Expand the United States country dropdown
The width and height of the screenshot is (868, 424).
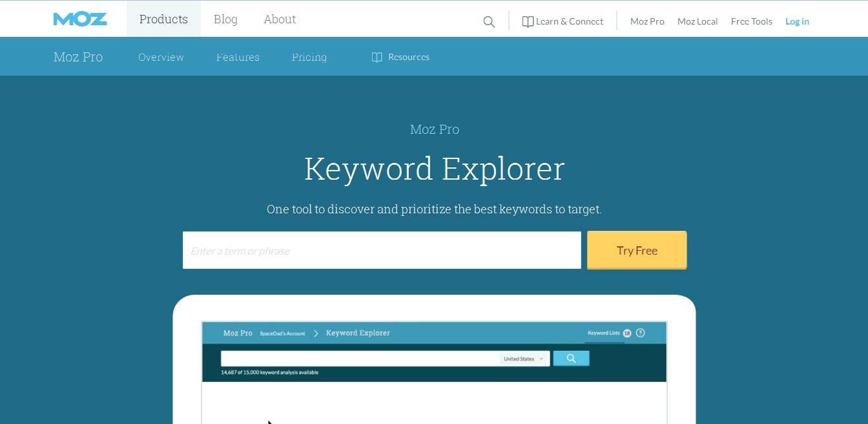pyautogui.click(x=524, y=359)
